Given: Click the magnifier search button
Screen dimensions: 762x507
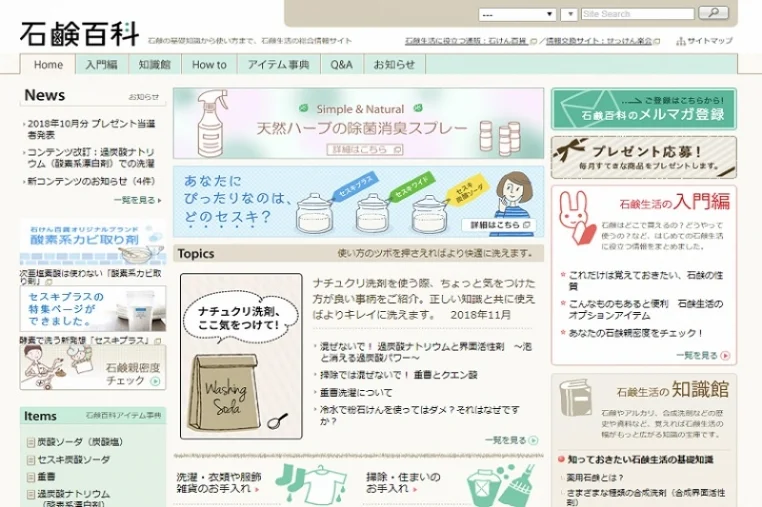Looking at the screenshot, I should [x=713, y=13].
